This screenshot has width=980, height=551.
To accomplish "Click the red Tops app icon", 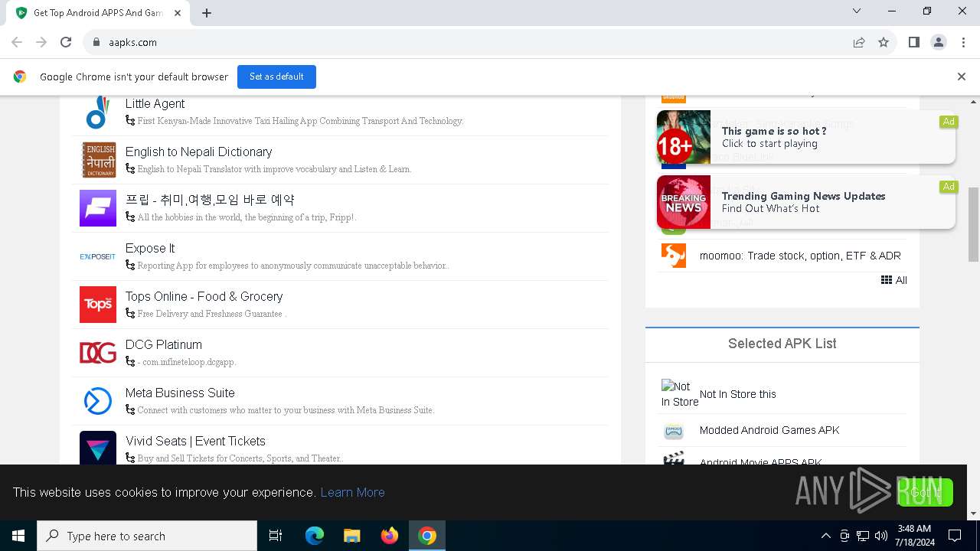I will pos(98,305).
